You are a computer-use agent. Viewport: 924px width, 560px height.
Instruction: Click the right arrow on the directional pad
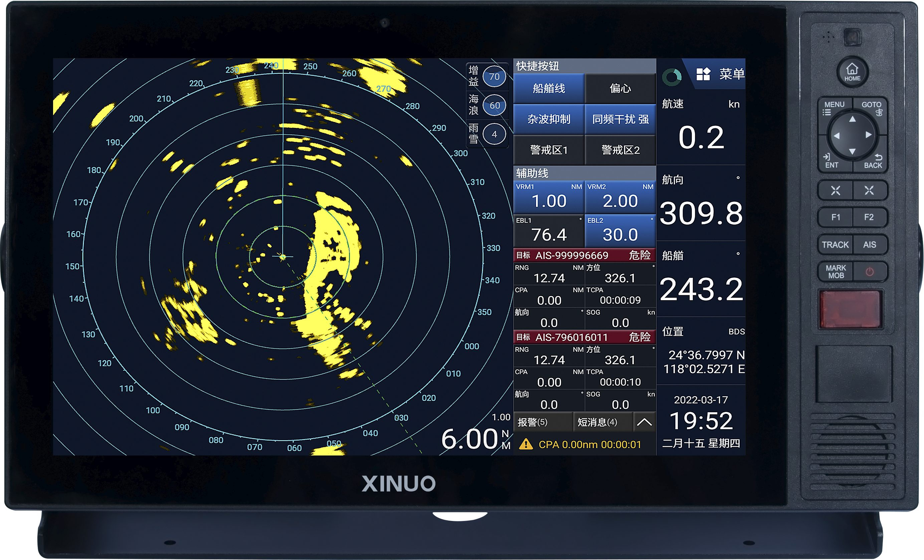click(x=869, y=135)
